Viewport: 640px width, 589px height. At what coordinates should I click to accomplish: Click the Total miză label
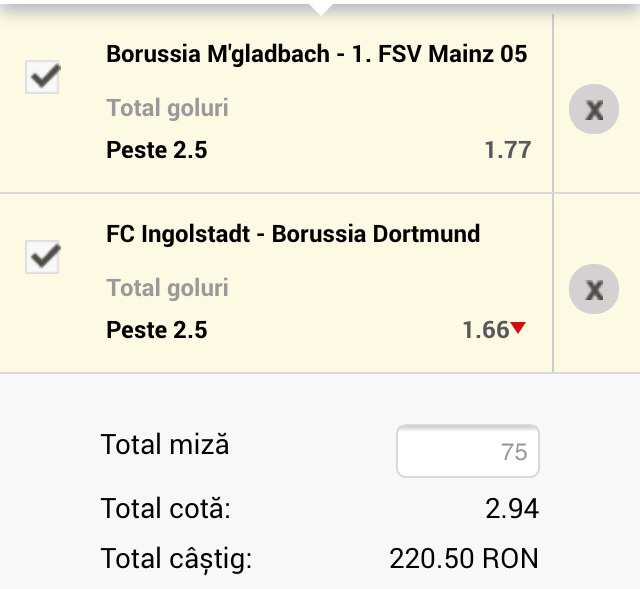[x=165, y=444]
